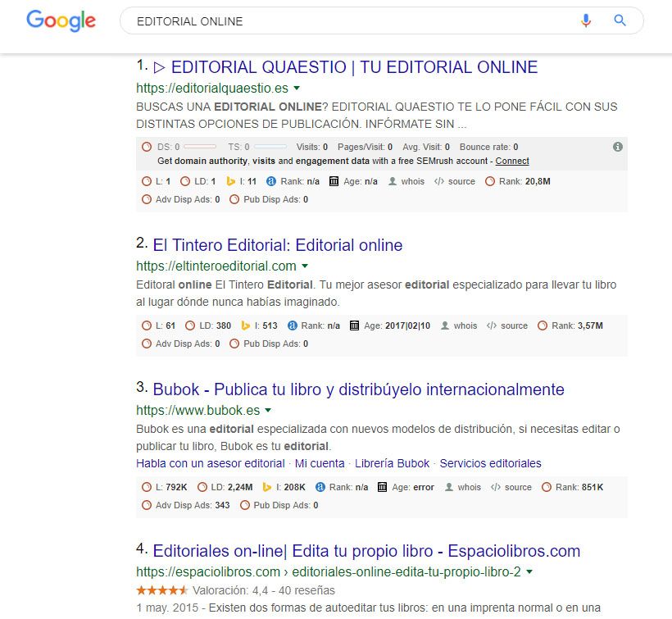This screenshot has height=619, width=672.
Task: Open the Connect SEMrush account link
Action: [512, 161]
